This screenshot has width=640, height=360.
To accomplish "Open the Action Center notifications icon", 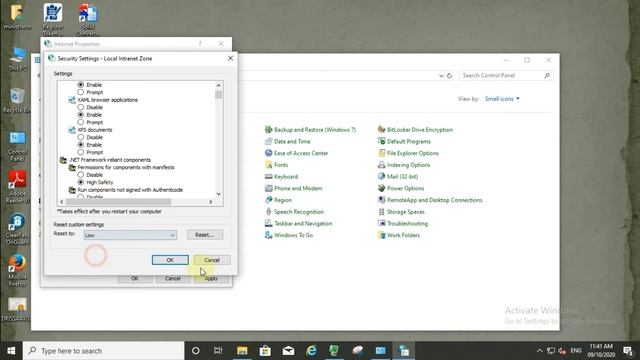I will (x=628, y=351).
